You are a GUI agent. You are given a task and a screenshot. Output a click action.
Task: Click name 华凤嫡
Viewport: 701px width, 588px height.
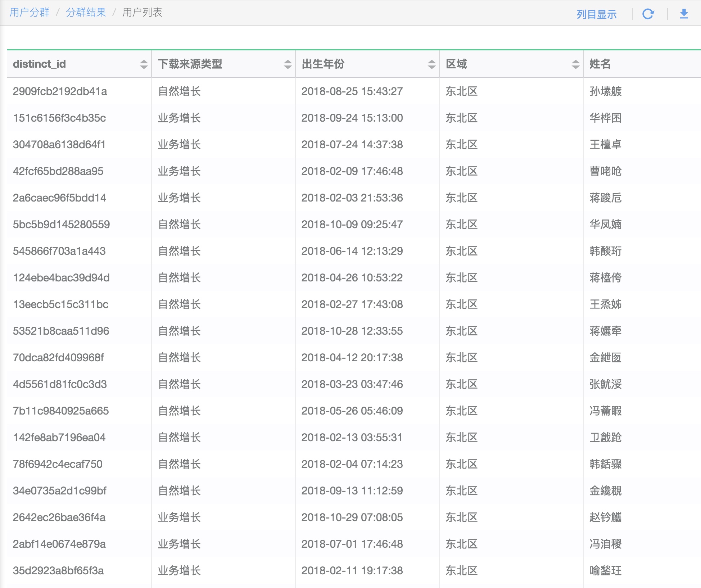click(606, 225)
